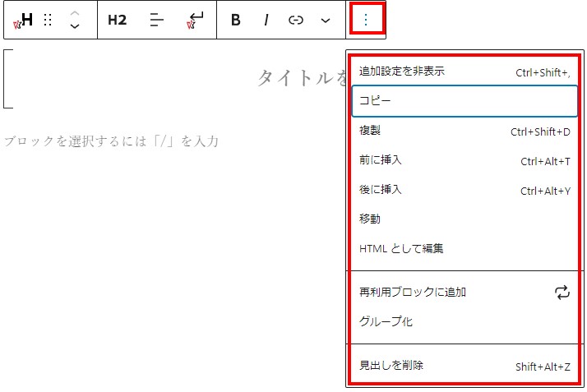
Task: Select 前に挿入 menu entry
Action: click(x=465, y=160)
